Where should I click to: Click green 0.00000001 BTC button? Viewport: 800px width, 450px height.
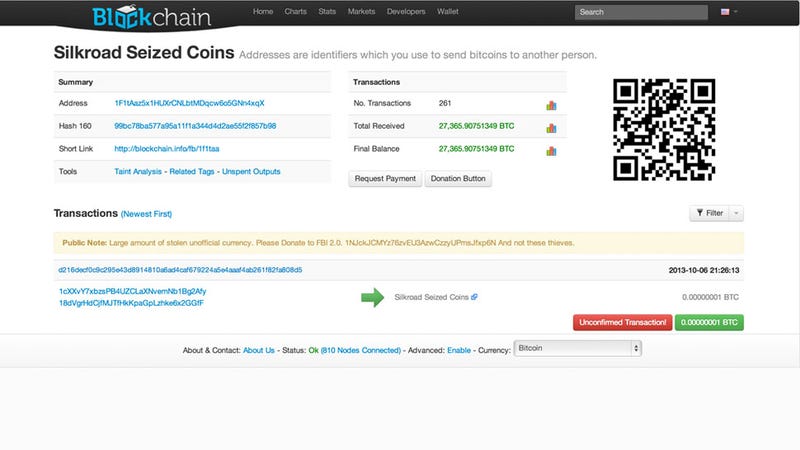[709, 322]
